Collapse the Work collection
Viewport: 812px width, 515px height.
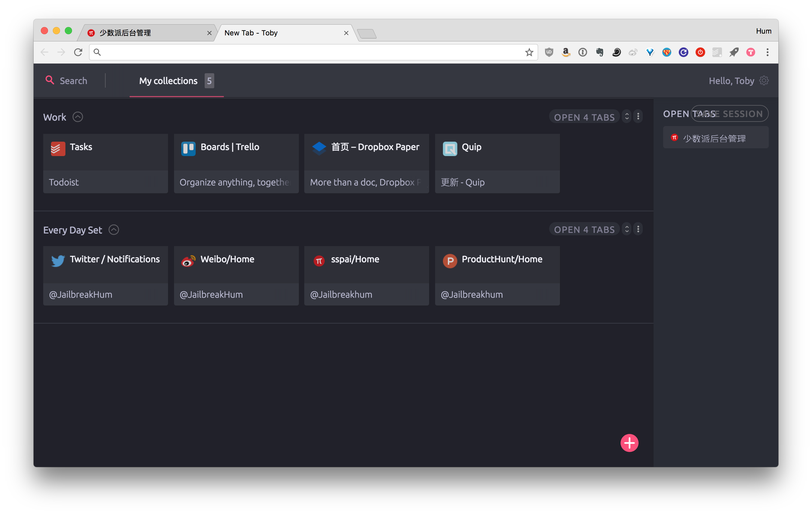tap(78, 117)
